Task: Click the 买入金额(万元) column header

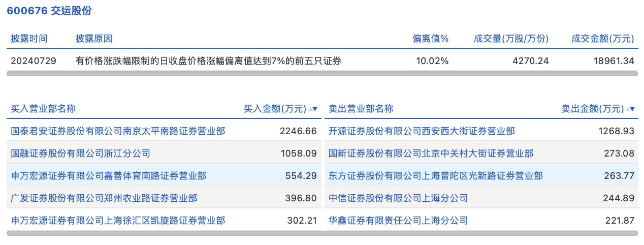Action: 275,109
